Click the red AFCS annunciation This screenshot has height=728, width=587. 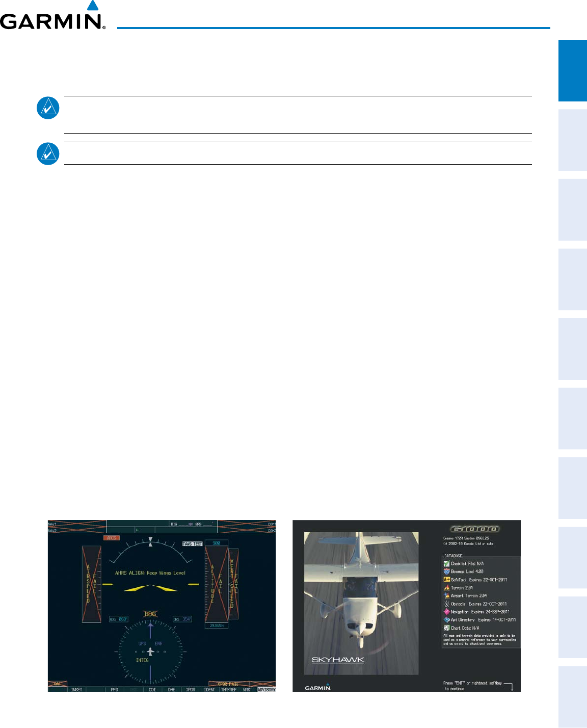(112, 538)
